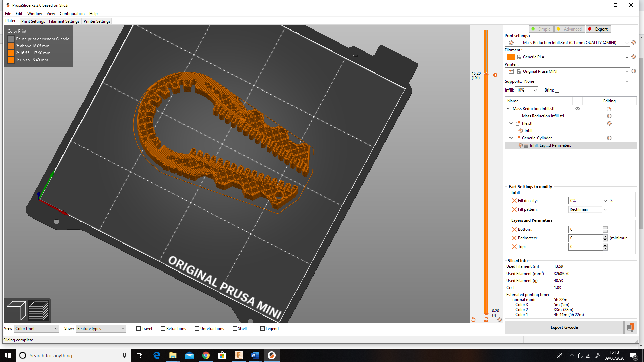The width and height of the screenshot is (644, 362).
Task: Open View Color Print dropdown
Action: click(x=37, y=329)
